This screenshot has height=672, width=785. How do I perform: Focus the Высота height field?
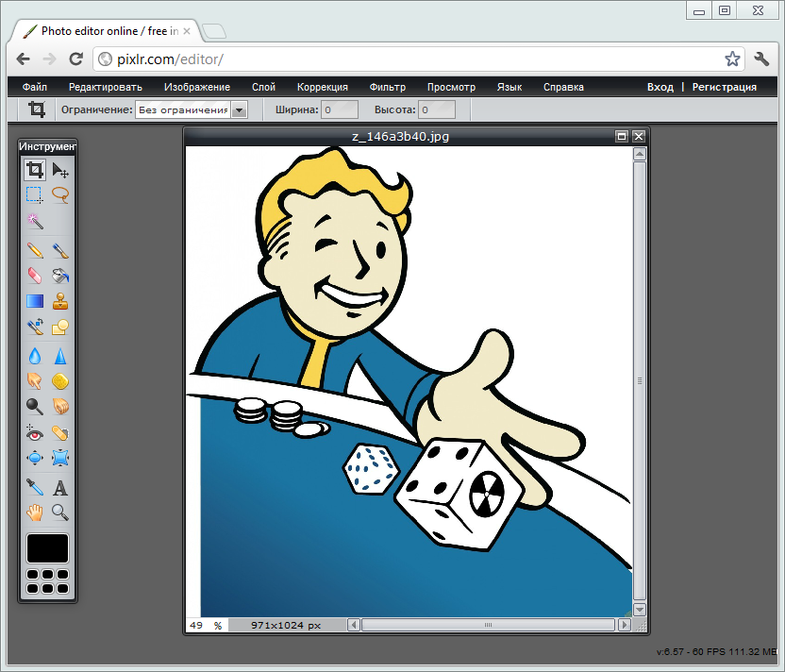(437, 109)
